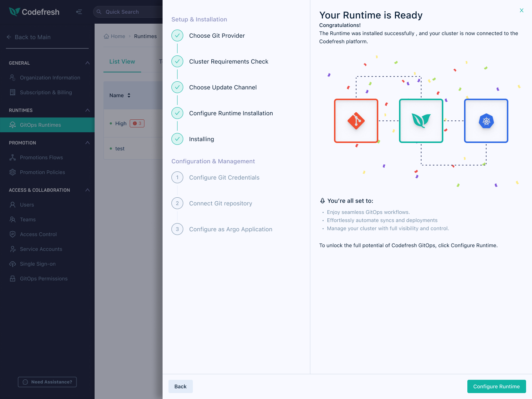Click the Teams sidebar icon

click(13, 219)
